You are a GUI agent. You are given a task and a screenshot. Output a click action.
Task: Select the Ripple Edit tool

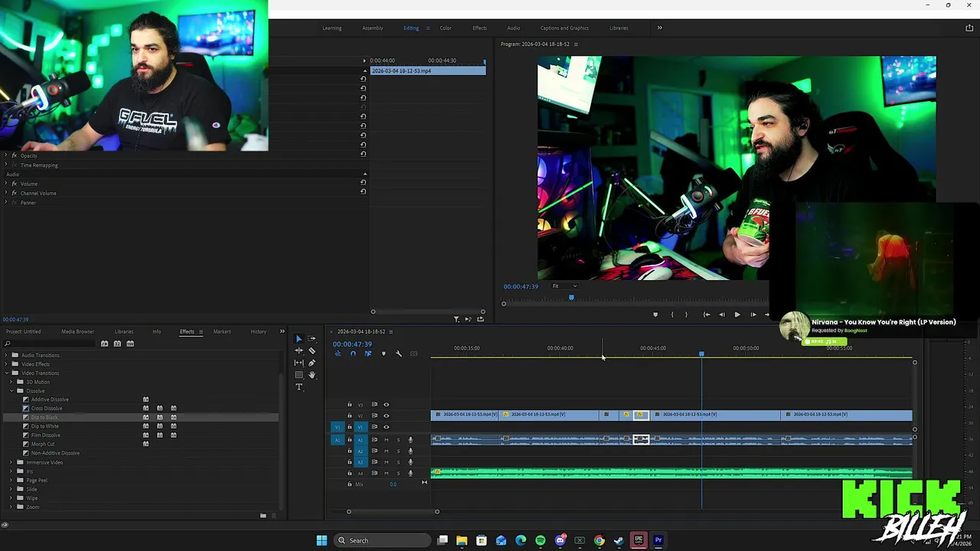pyautogui.click(x=299, y=350)
